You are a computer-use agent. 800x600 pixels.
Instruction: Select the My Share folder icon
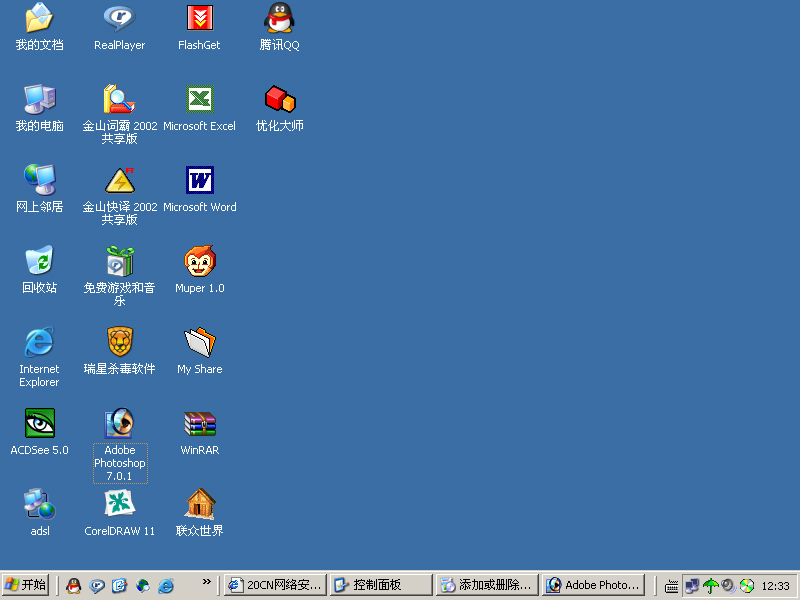[199, 342]
